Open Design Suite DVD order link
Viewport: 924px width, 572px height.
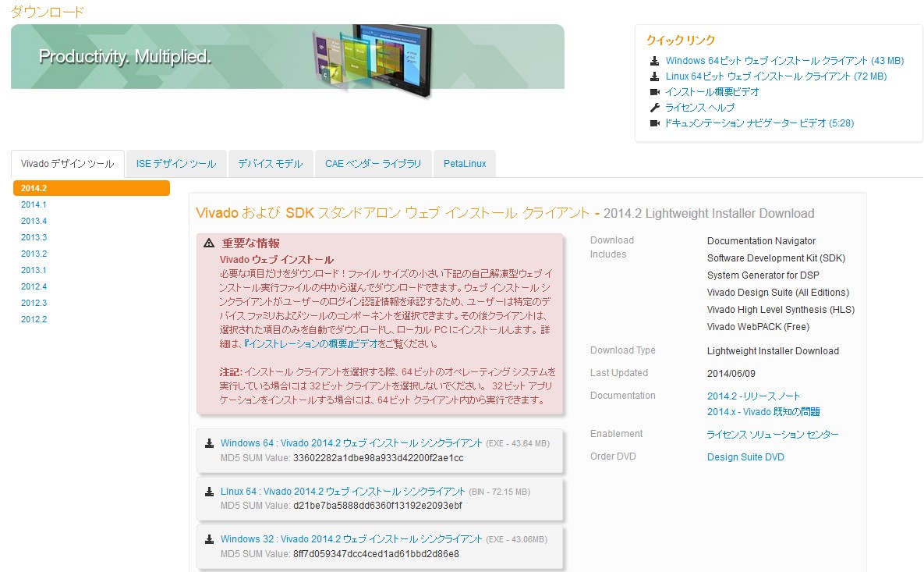[745, 457]
